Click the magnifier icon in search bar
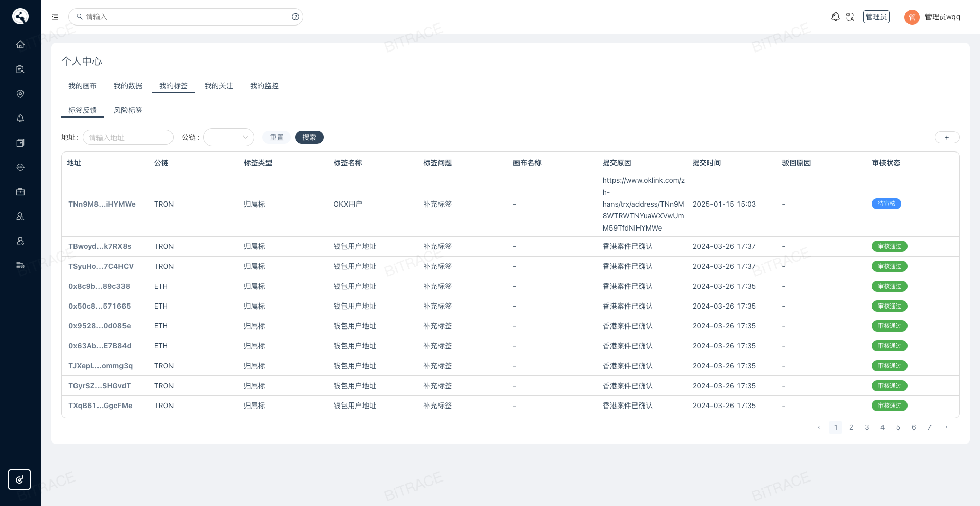The image size is (980, 506). pos(80,17)
